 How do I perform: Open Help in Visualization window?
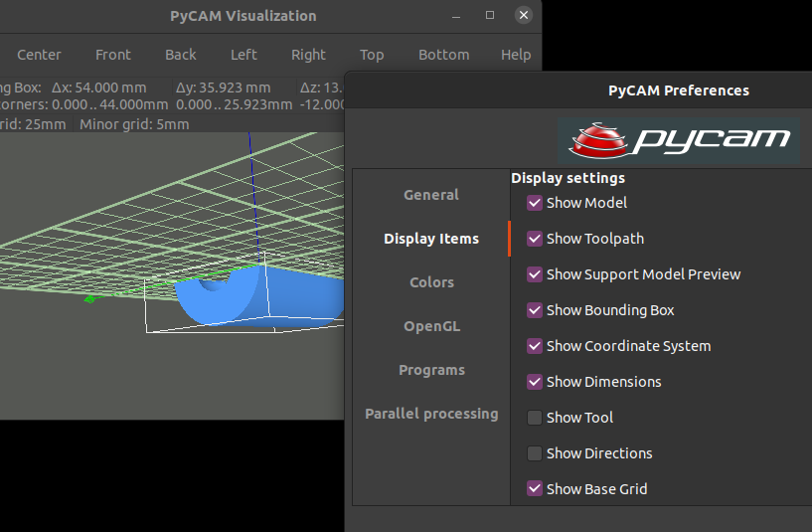(x=515, y=55)
